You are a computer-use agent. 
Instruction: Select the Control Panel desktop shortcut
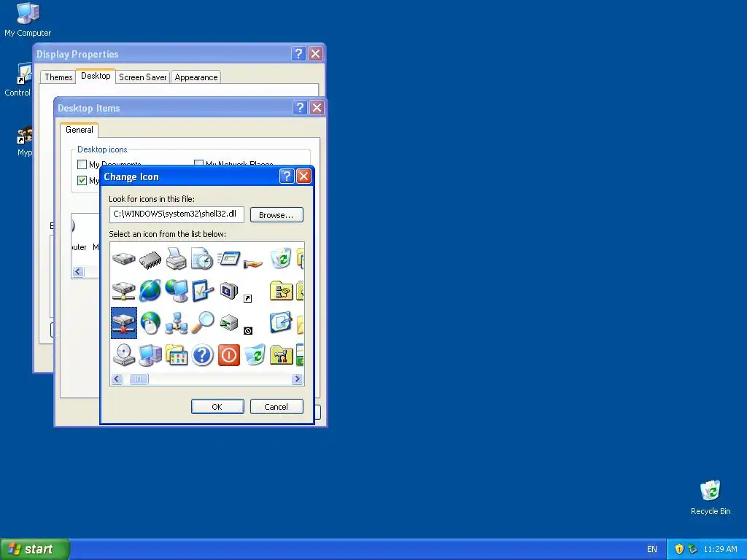(18, 80)
